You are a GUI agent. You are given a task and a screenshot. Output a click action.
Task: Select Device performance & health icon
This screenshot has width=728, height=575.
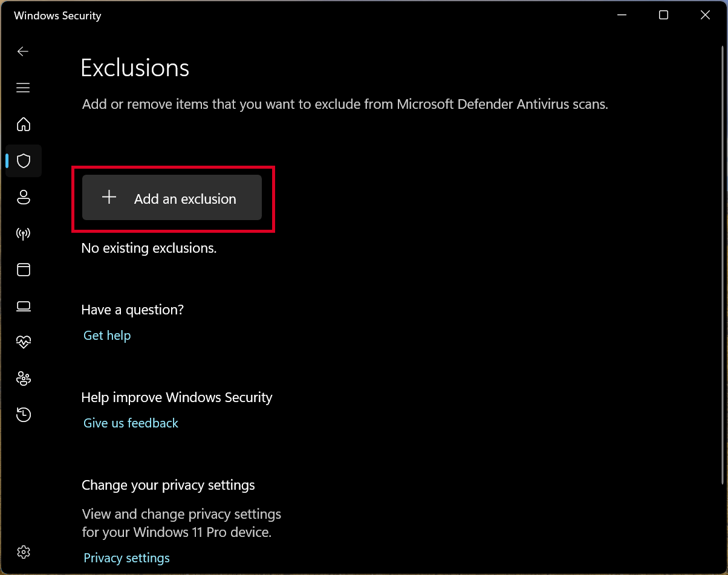(x=23, y=342)
